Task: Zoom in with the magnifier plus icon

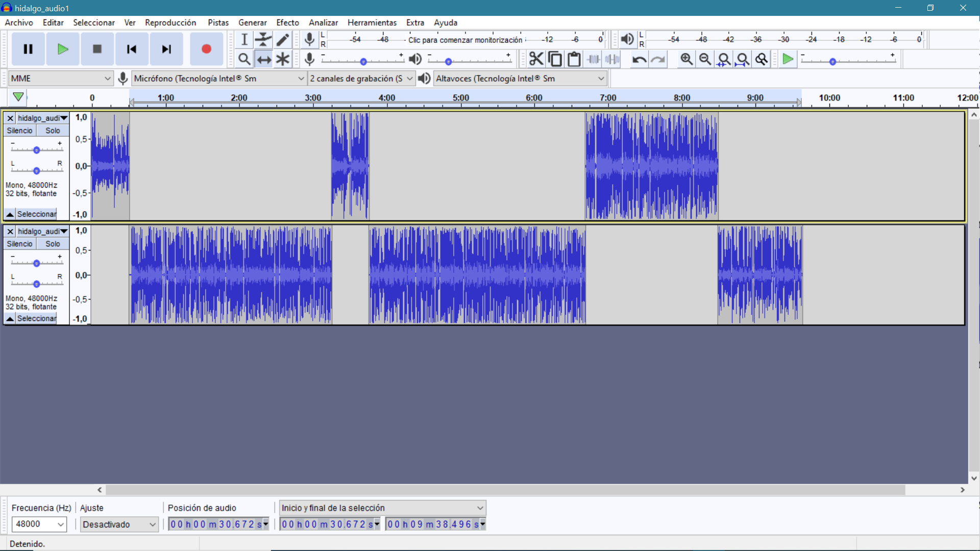Action: [x=687, y=59]
